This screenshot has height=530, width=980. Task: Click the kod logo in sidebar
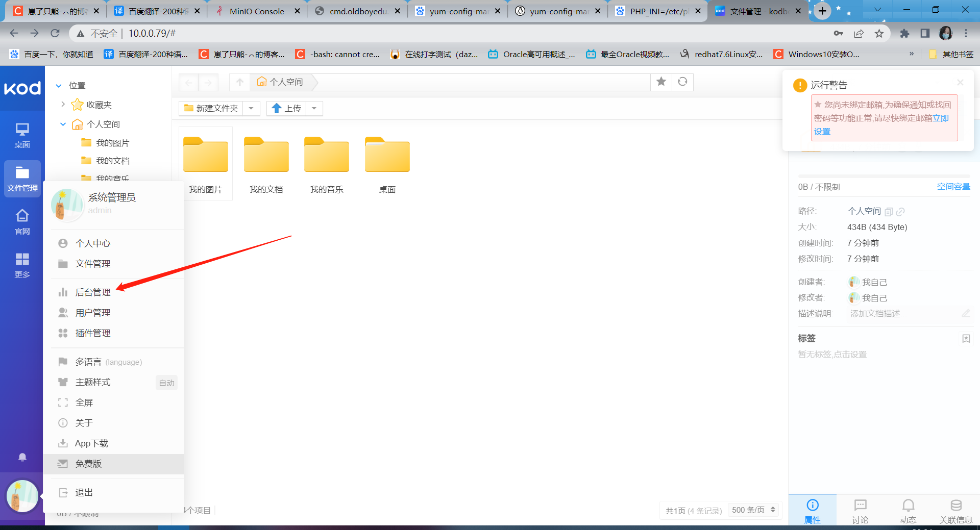click(x=22, y=88)
